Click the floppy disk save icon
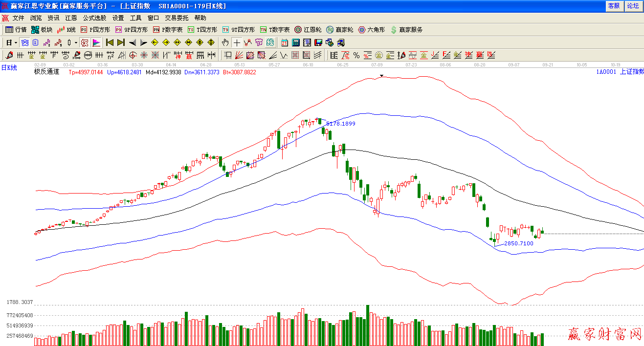644x346 pixels. [318, 43]
